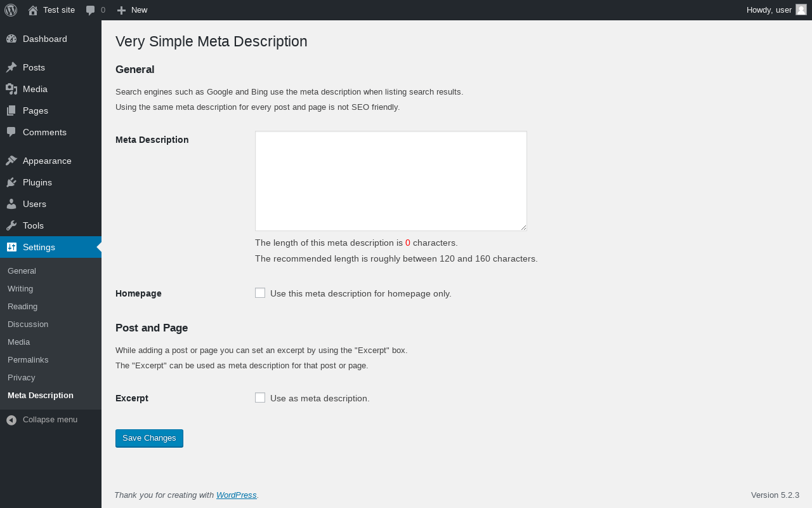This screenshot has width=812, height=508.
Task: Click the WordPress logo icon
Action: coord(11,10)
